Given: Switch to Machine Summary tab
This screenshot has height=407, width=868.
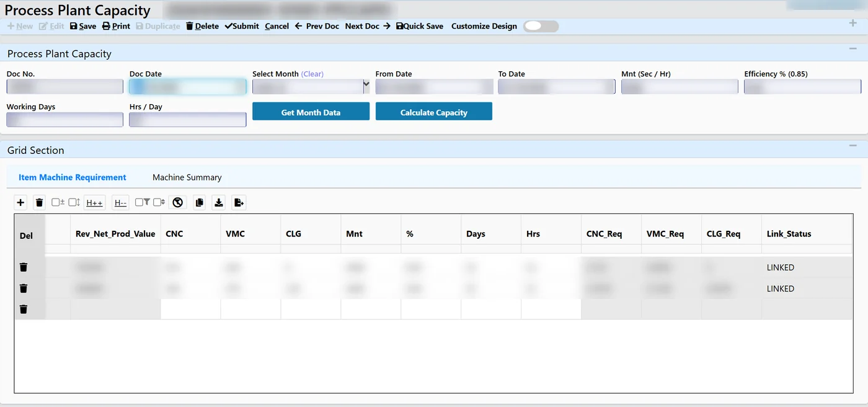Looking at the screenshot, I should point(187,177).
